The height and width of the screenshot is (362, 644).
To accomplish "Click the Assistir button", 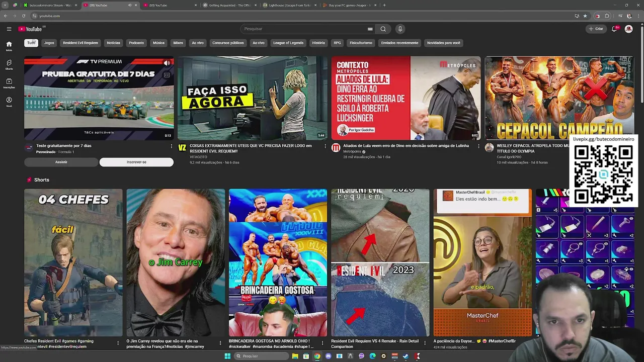I will coord(61,162).
